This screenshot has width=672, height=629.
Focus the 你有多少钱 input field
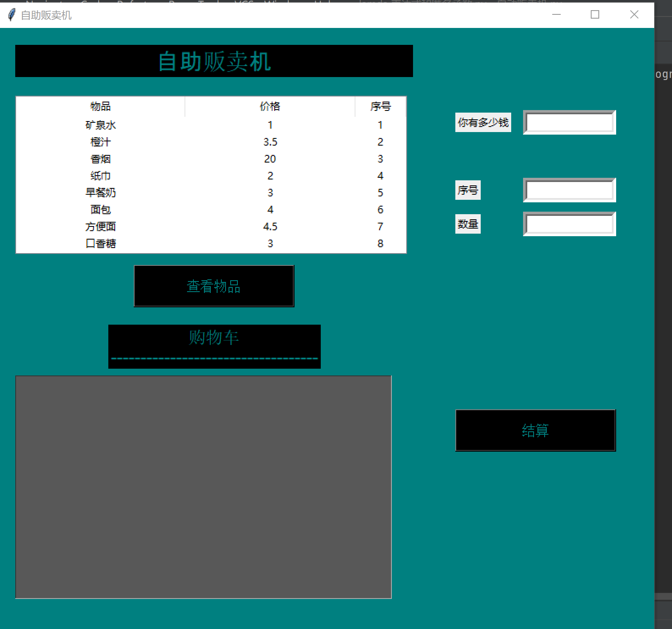570,122
